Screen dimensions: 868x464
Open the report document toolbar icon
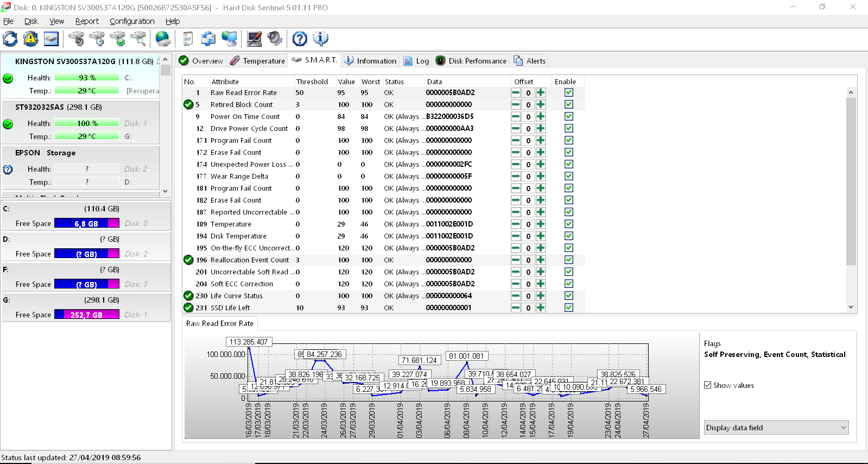click(188, 39)
